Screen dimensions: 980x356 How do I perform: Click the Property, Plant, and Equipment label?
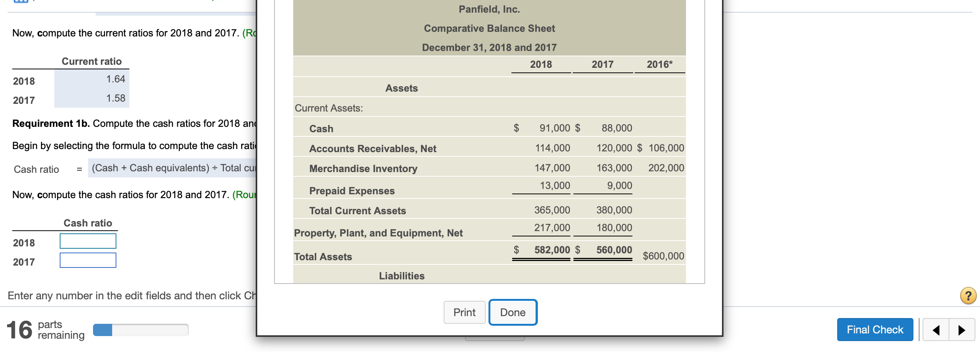pyautogui.click(x=378, y=233)
